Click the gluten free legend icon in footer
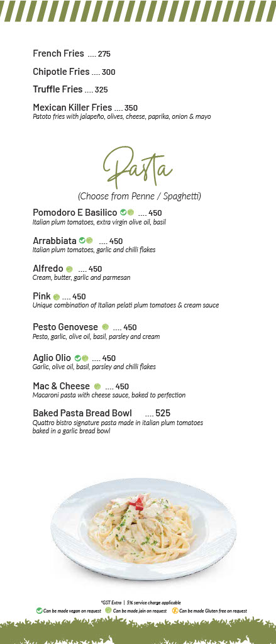Viewport: 276px width, 644px height. [175, 611]
